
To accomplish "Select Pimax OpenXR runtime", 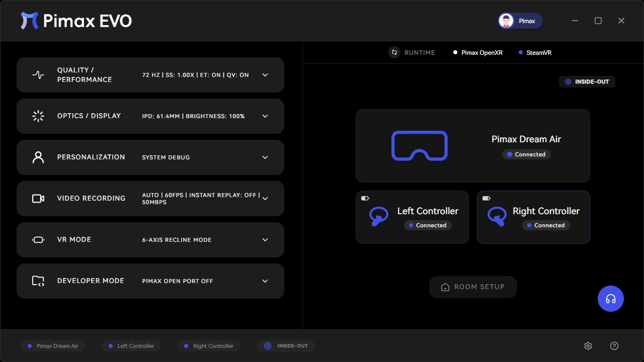I will tap(478, 53).
